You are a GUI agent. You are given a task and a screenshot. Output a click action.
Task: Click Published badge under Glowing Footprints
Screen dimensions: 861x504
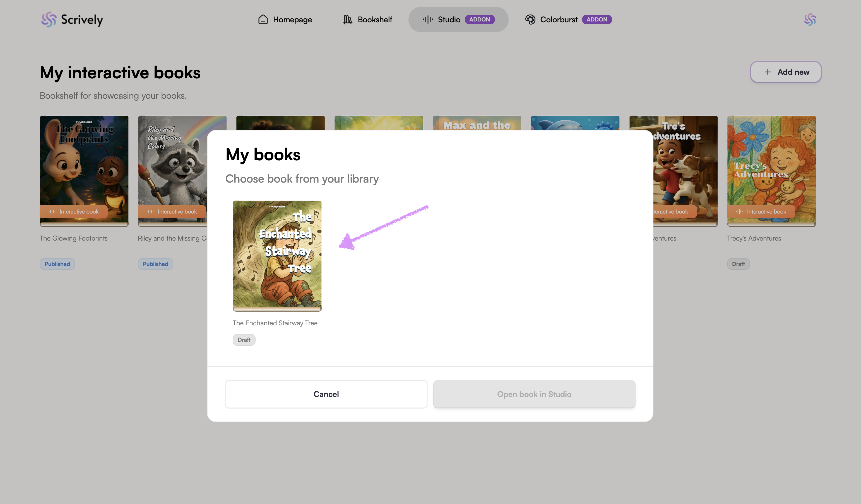[x=57, y=264]
